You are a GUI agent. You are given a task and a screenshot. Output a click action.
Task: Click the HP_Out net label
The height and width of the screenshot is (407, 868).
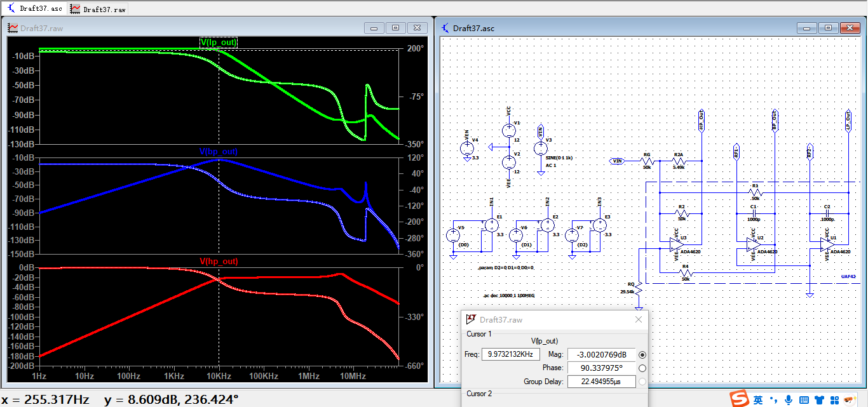(x=702, y=121)
